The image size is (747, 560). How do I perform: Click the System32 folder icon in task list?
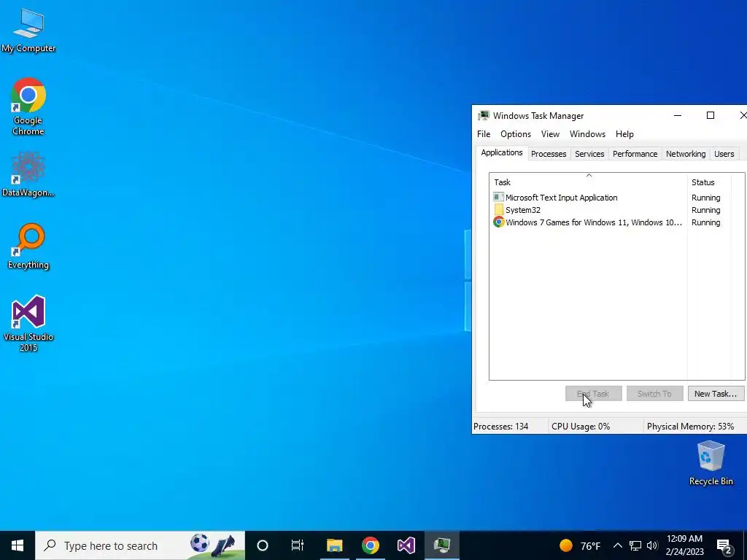[x=499, y=209]
